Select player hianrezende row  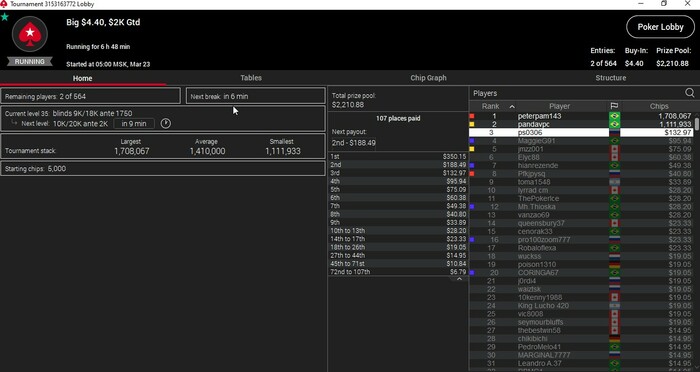(x=581, y=166)
